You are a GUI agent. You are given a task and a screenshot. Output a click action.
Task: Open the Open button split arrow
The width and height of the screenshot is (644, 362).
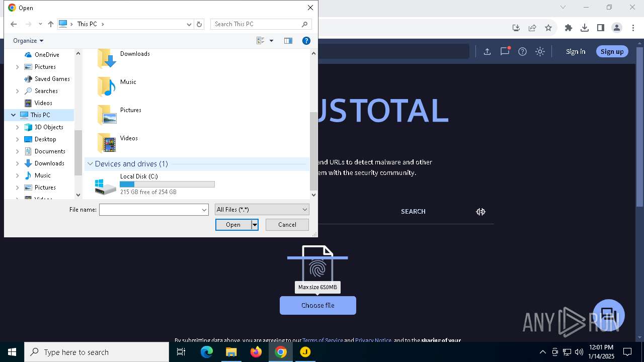pyautogui.click(x=255, y=225)
